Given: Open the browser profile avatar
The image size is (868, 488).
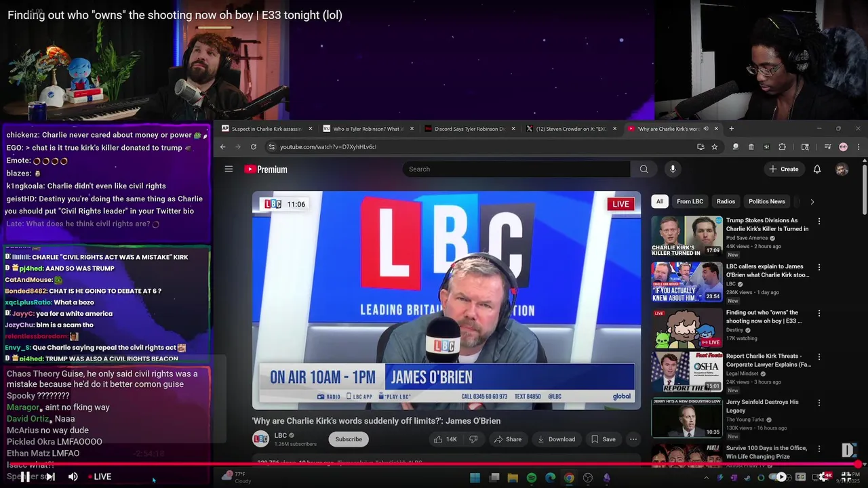Looking at the screenshot, I should [x=843, y=146].
